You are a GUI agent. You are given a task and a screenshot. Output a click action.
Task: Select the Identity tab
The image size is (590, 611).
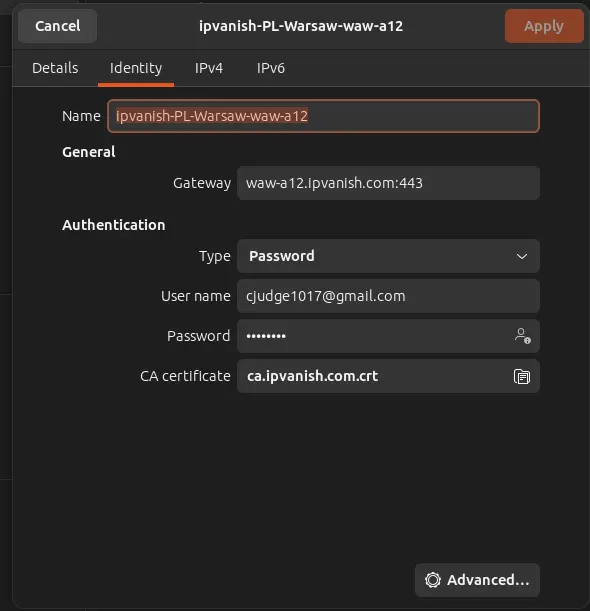point(136,68)
